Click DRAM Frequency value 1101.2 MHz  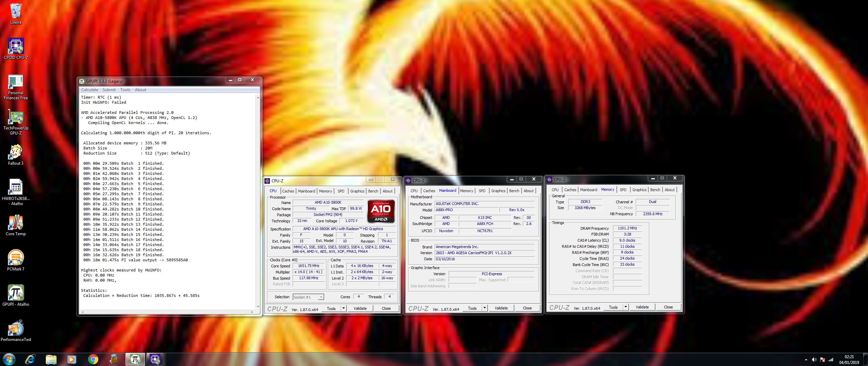coord(627,228)
